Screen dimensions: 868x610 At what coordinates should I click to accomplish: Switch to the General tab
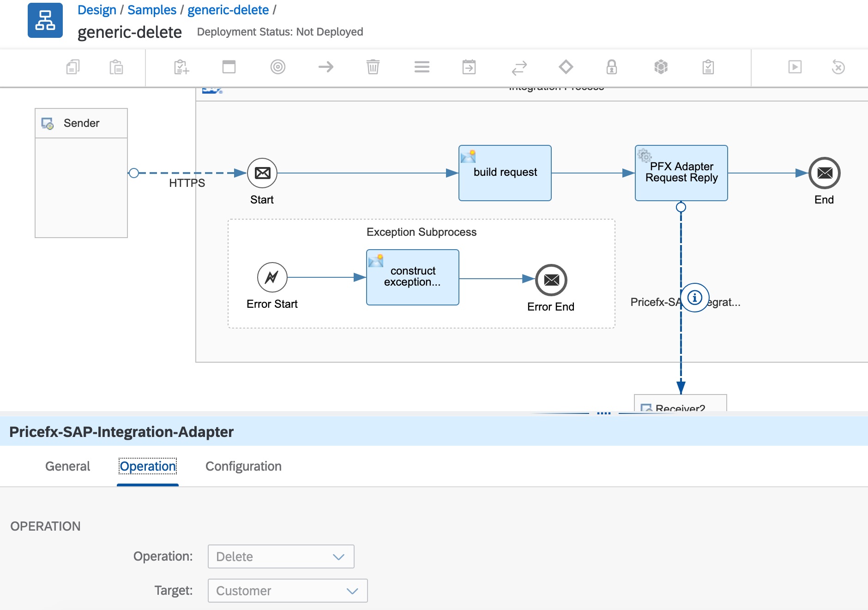[67, 466]
